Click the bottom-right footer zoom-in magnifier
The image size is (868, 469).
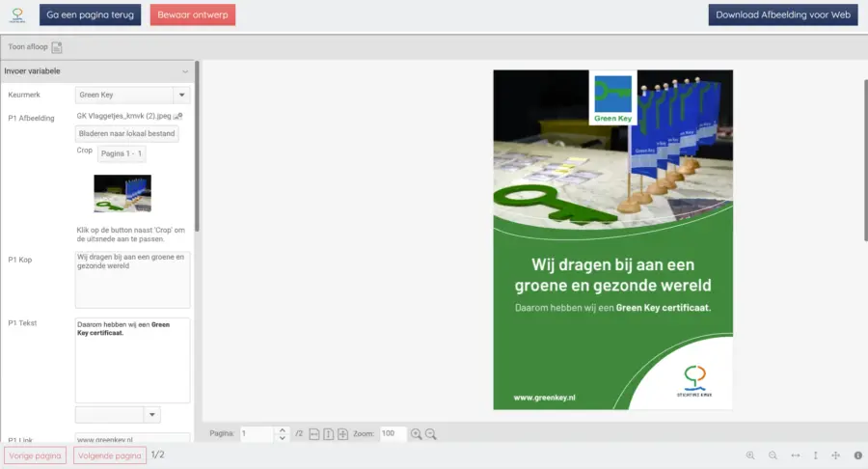(750, 455)
